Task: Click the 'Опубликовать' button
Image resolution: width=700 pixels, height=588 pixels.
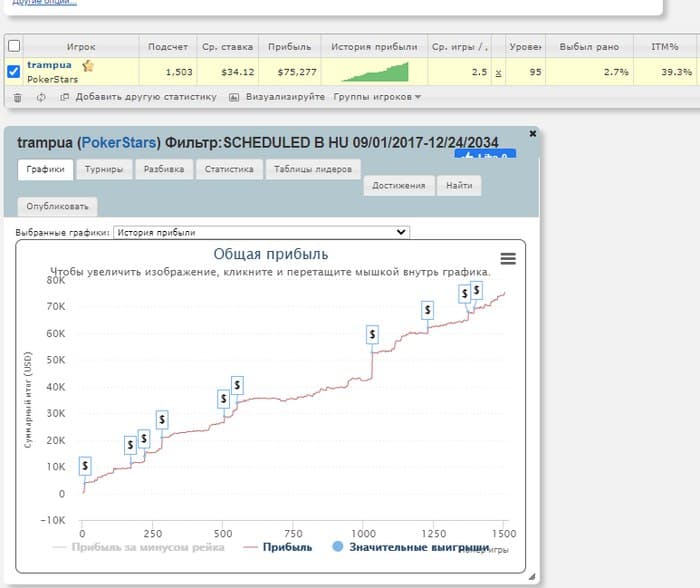Action: [x=58, y=206]
